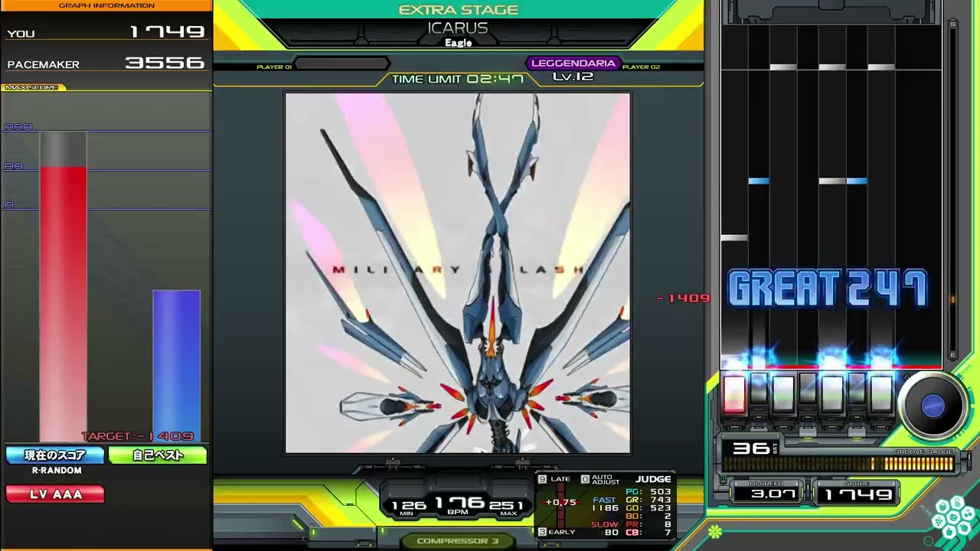Click the GREAT 247 judgment text
This screenshot has height=551, width=980.
click(828, 290)
